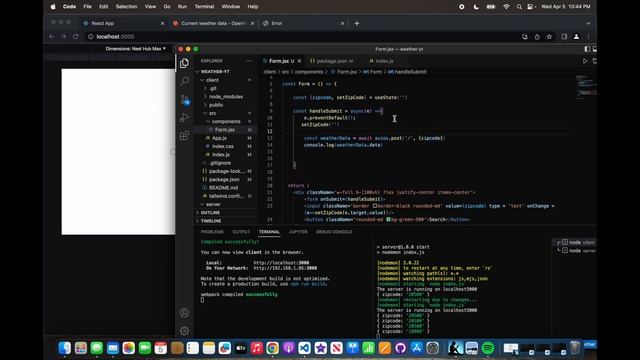This screenshot has width=640, height=360.
Task: Go back in the Chrome browser
Action: point(51,36)
